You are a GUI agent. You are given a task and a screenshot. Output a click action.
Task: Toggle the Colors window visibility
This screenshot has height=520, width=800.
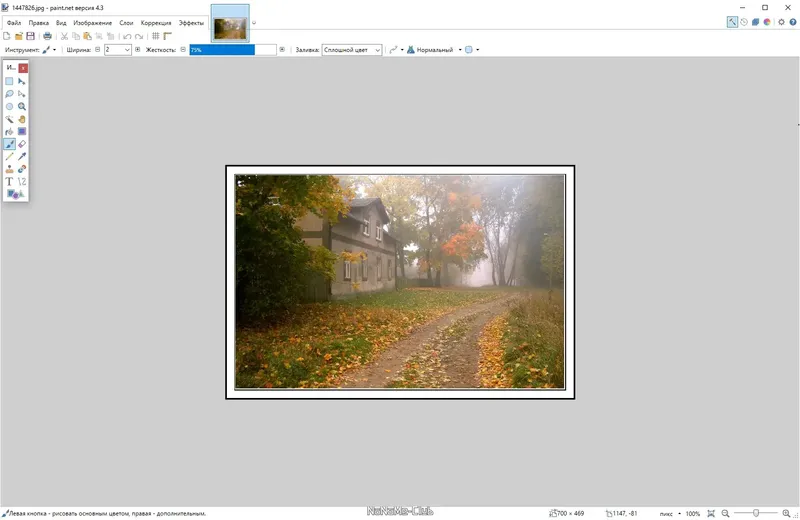point(767,22)
